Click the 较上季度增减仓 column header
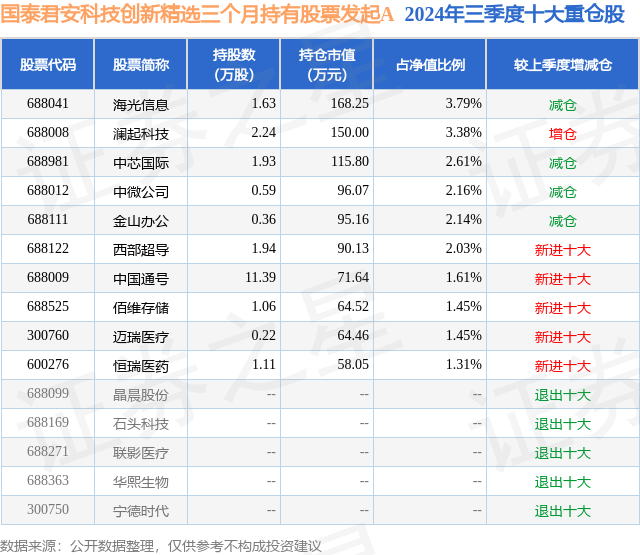The image size is (640, 555). click(x=563, y=64)
